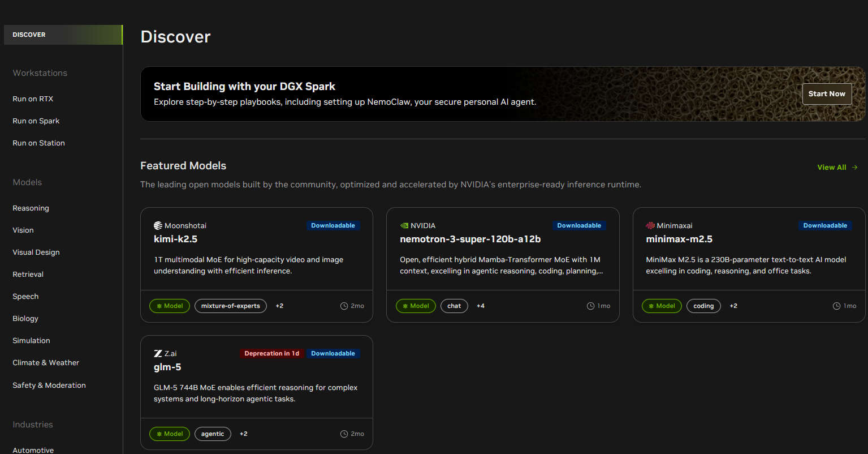Click the 2mo age on kimi-k2.5 card
868x454 pixels.
coord(357,306)
